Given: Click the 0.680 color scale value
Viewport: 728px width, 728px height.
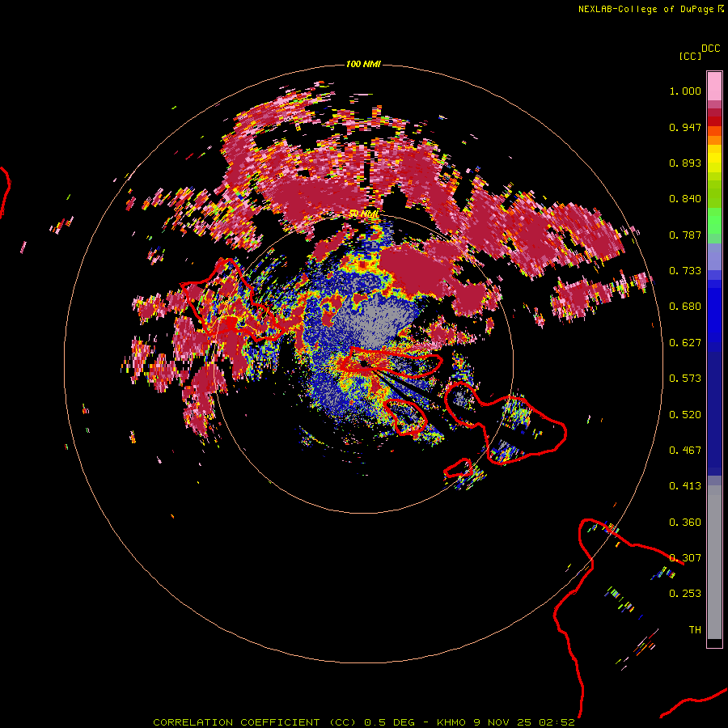Looking at the screenshot, I should click(x=685, y=307).
